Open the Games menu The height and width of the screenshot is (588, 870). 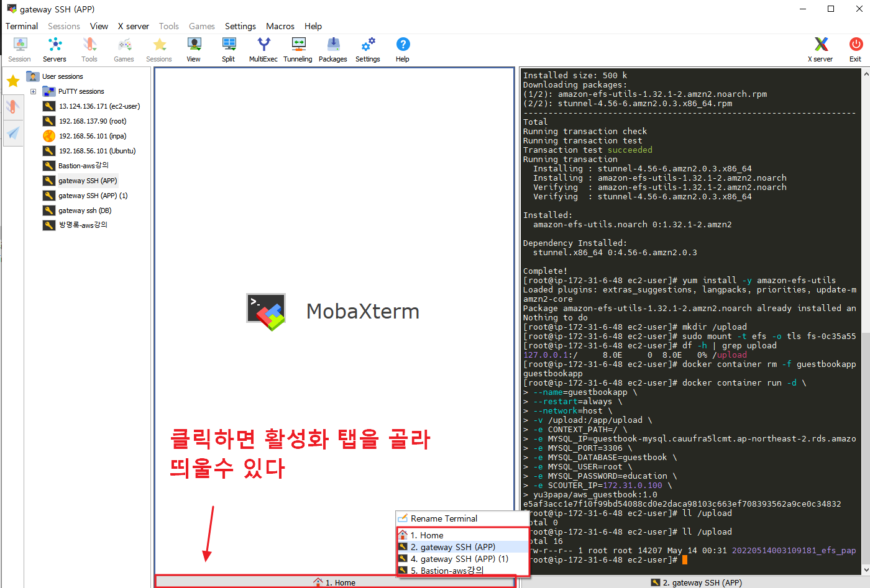tap(202, 26)
